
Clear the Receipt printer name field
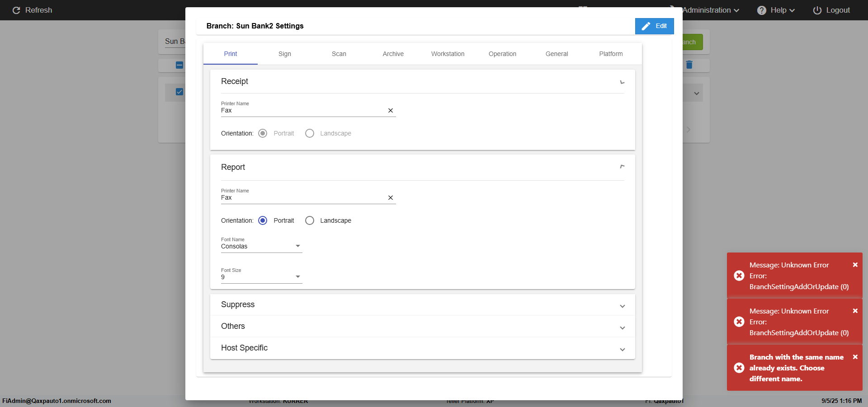click(391, 111)
